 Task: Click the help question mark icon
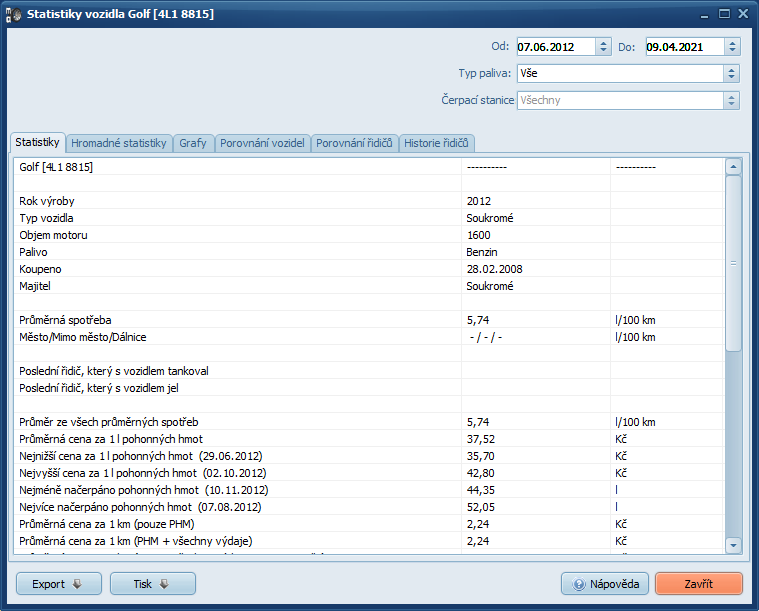point(578,584)
